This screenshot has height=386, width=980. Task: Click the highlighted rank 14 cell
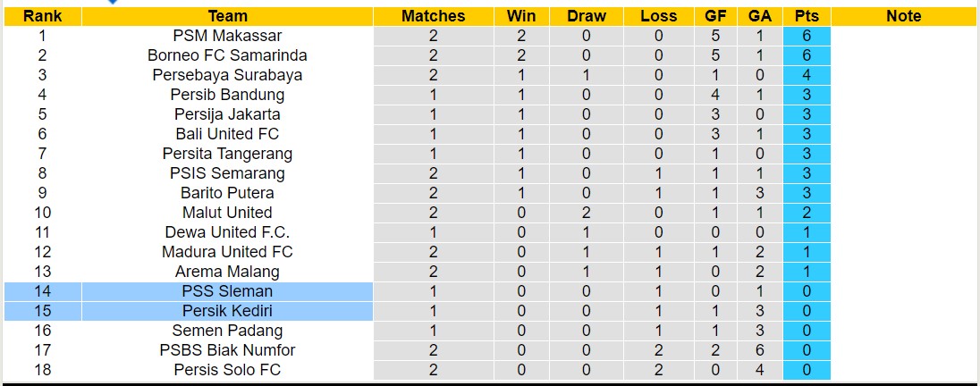coord(42,291)
